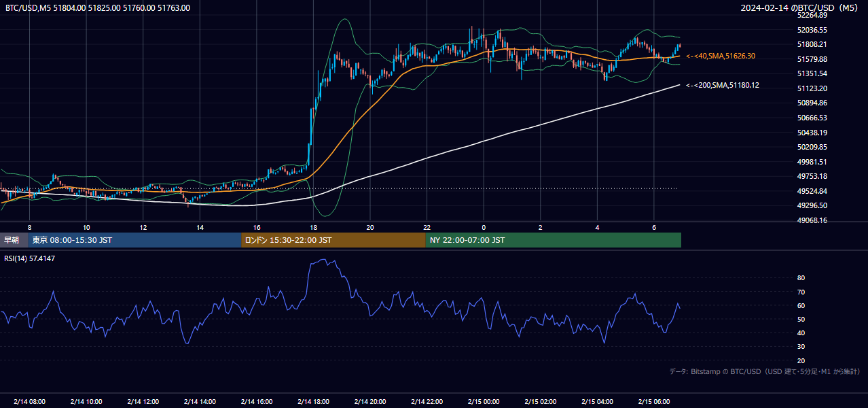Click the '2/14 16:00' time axis label
868x408 pixels.
tap(257, 401)
